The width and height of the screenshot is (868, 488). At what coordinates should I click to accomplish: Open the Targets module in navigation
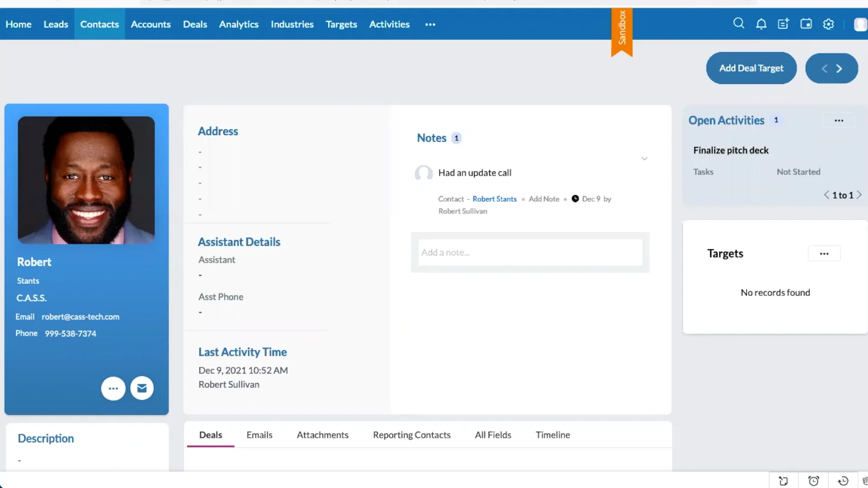(x=341, y=24)
